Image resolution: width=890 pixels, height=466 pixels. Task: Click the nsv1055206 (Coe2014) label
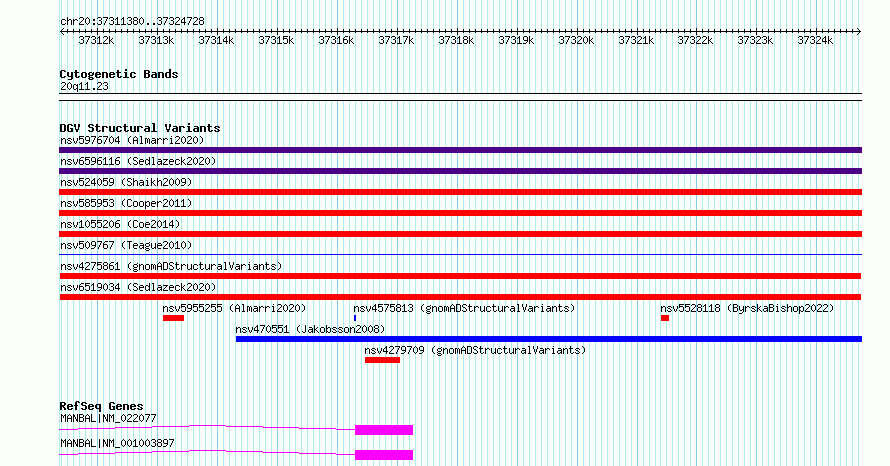[x=120, y=224]
